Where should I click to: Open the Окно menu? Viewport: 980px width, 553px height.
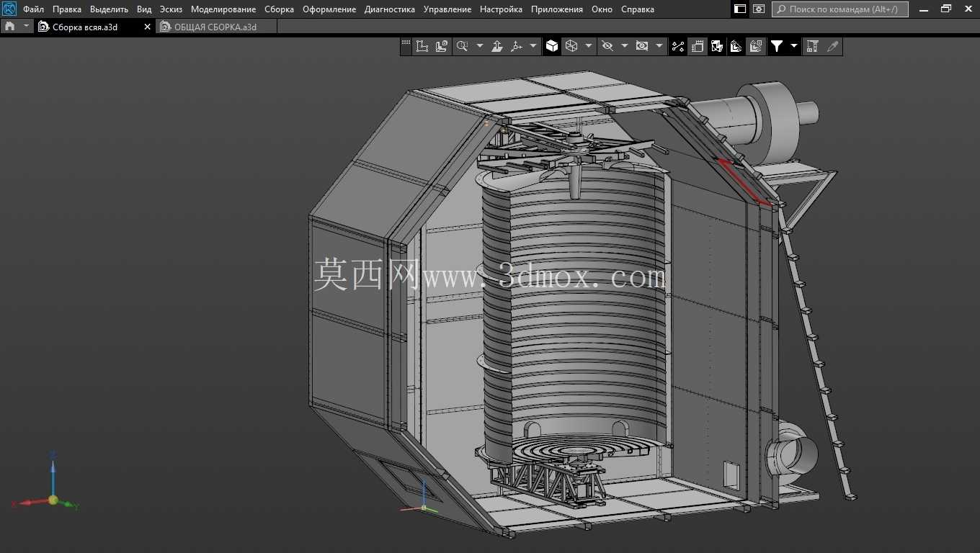[x=602, y=9]
